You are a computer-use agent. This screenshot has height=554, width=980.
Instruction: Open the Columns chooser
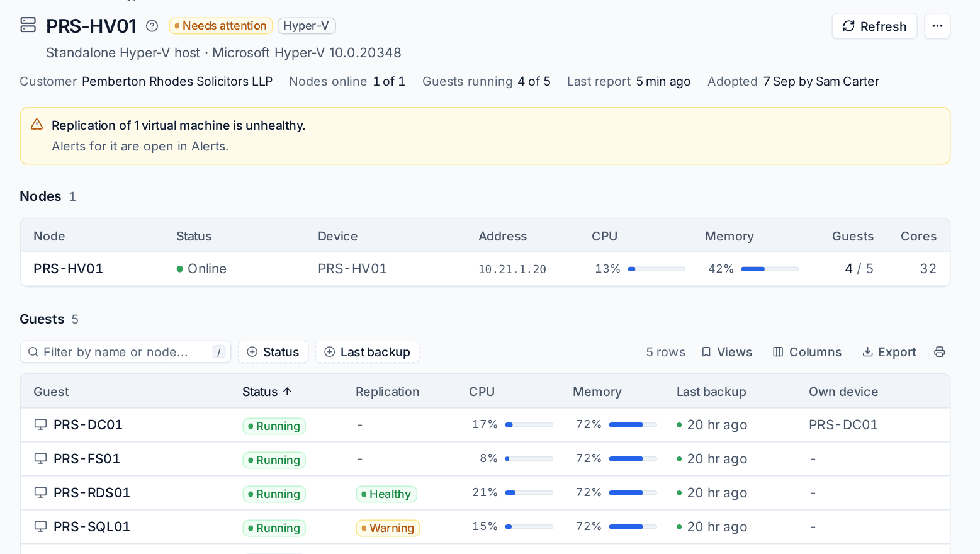tap(807, 352)
